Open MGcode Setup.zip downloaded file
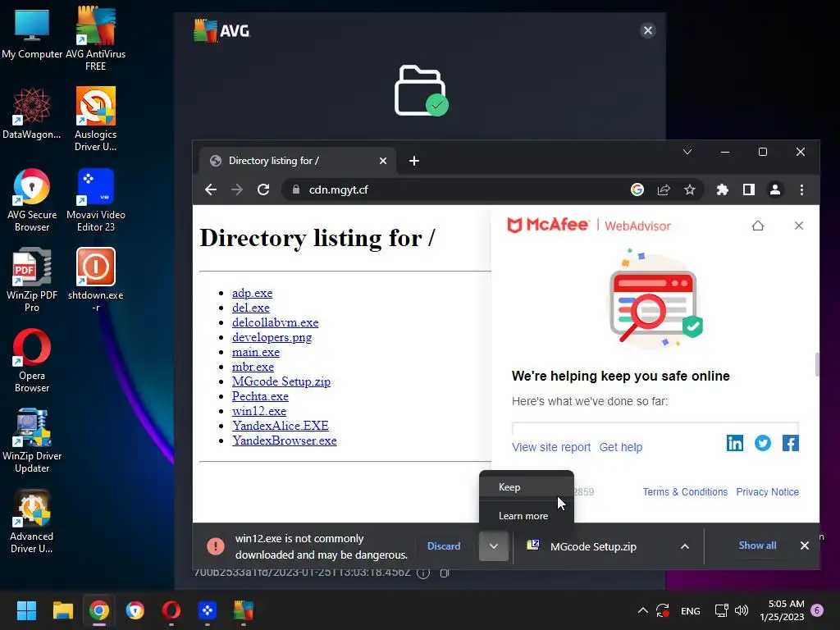This screenshot has width=840, height=630. [x=594, y=546]
